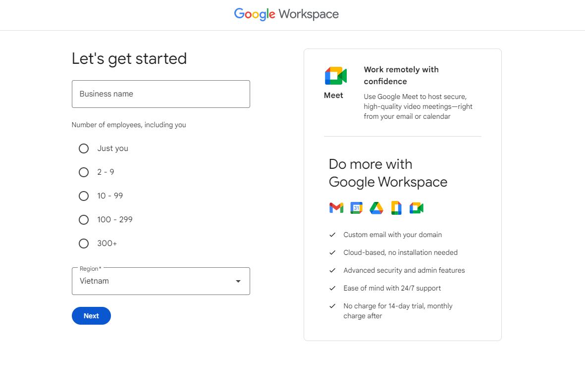Click the Gmail icon
585x392 pixels.
(x=336, y=208)
